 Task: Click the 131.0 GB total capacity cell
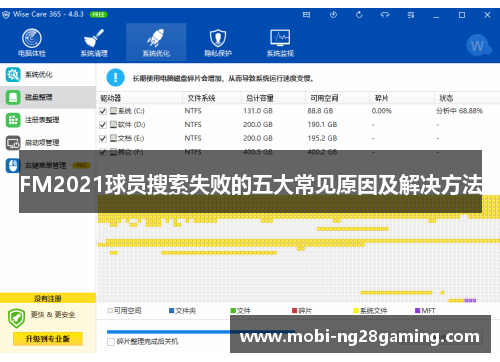[258, 111]
